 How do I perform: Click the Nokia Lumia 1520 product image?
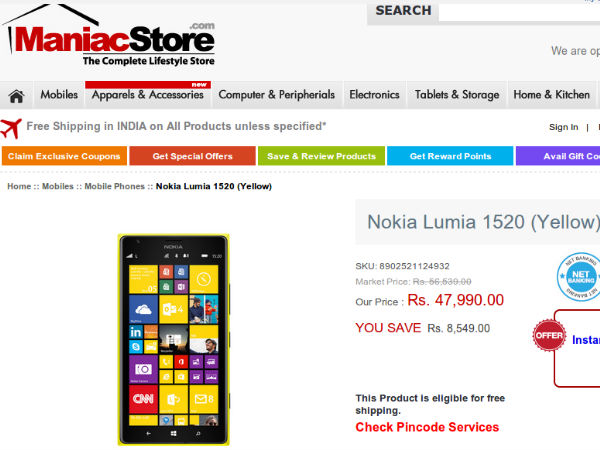click(x=173, y=340)
